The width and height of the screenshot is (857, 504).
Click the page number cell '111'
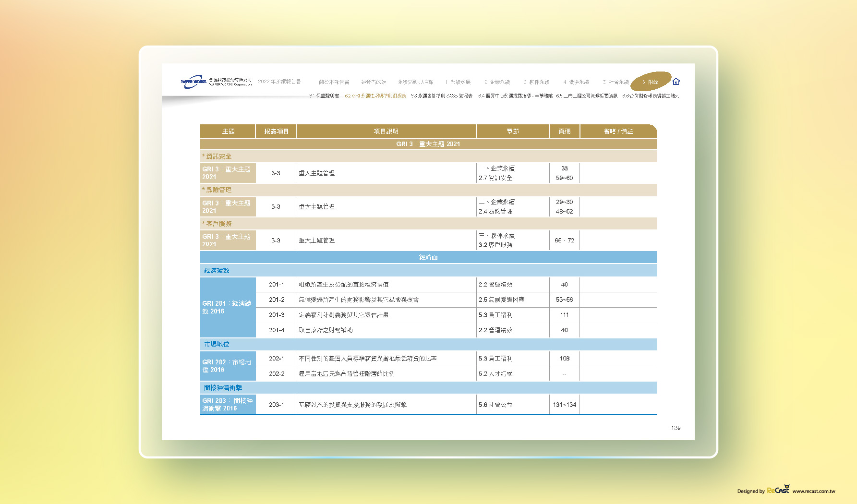click(565, 315)
